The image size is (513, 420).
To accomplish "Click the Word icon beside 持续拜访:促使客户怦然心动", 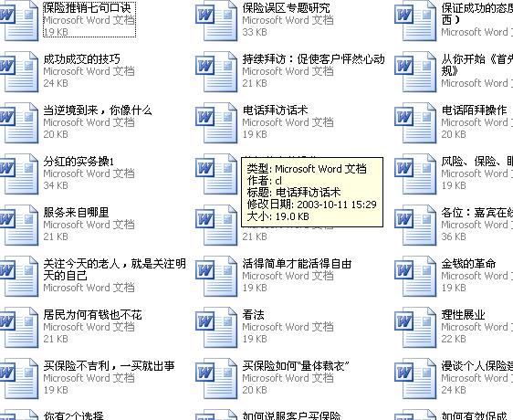I will coord(216,72).
